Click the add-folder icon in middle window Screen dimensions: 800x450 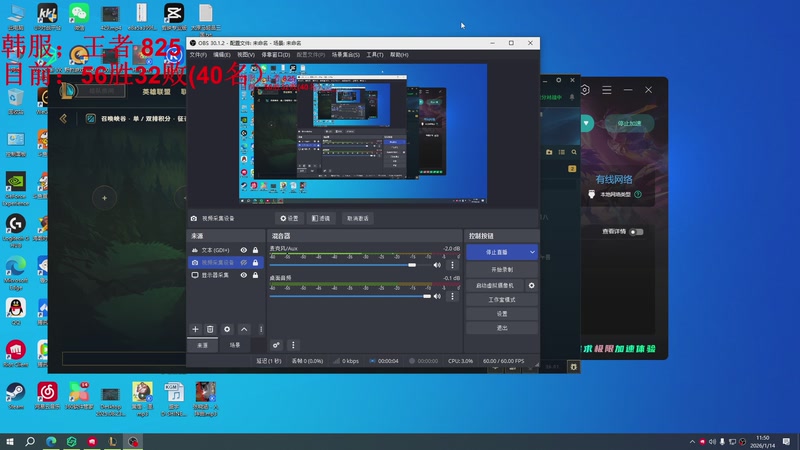549,152
